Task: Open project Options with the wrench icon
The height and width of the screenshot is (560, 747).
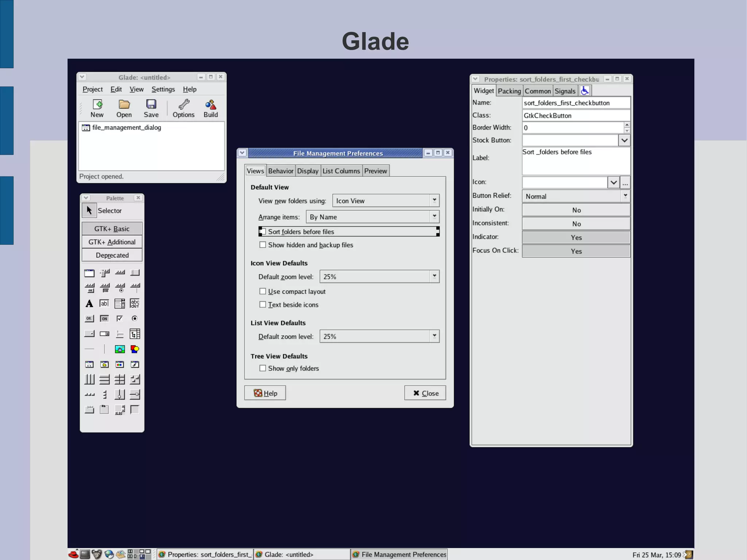Action: (183, 108)
